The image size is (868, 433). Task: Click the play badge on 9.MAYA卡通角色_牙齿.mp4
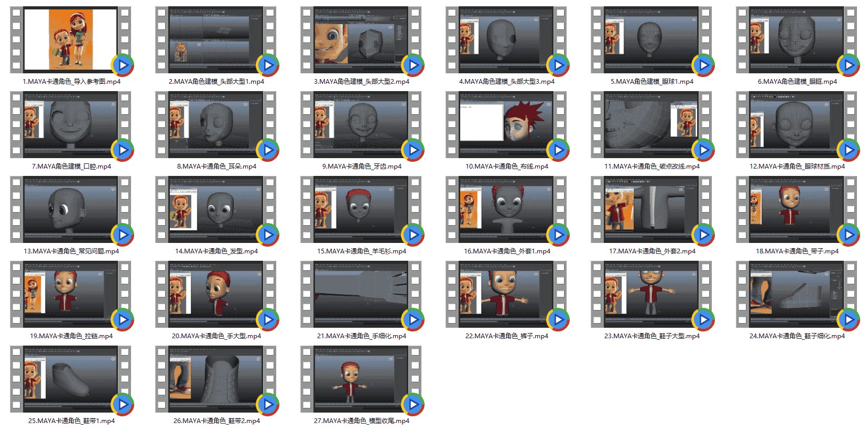click(x=413, y=150)
